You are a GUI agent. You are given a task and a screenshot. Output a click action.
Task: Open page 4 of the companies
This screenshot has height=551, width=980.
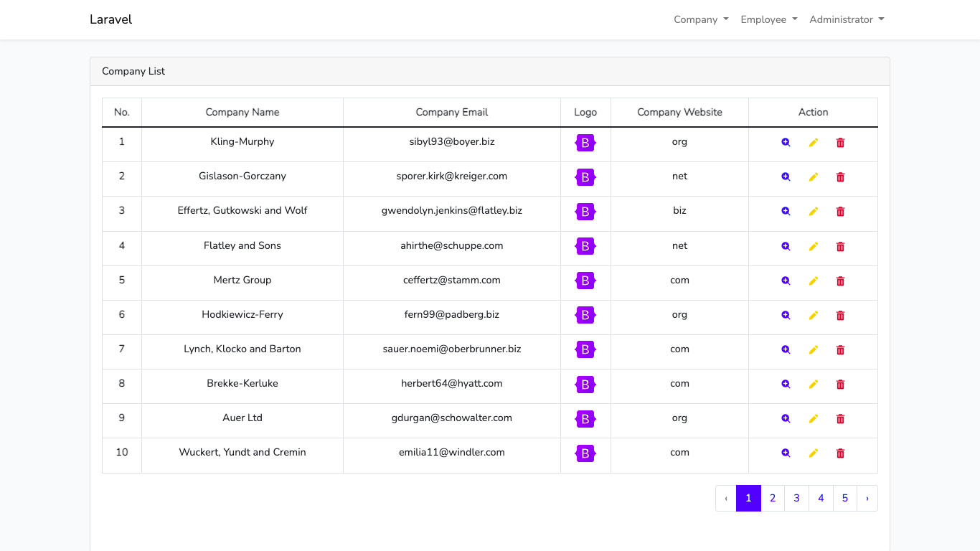pos(821,498)
